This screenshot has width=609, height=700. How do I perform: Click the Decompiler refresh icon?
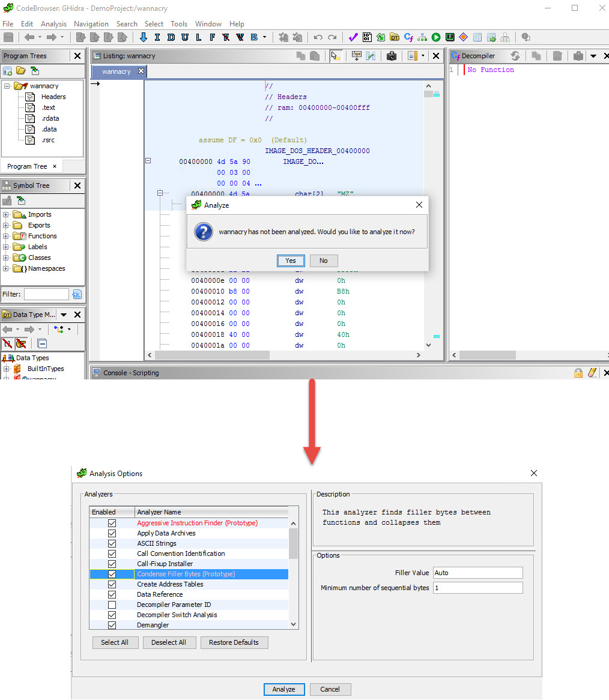click(515, 56)
